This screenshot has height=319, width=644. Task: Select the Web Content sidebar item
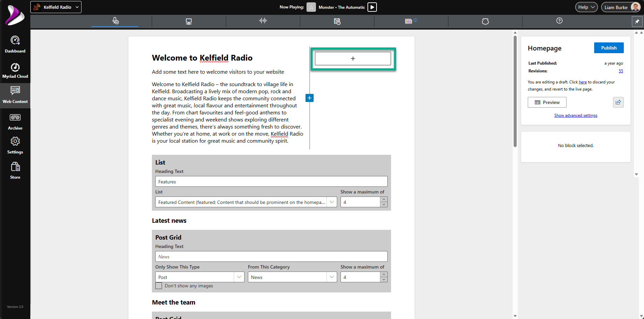[15, 96]
